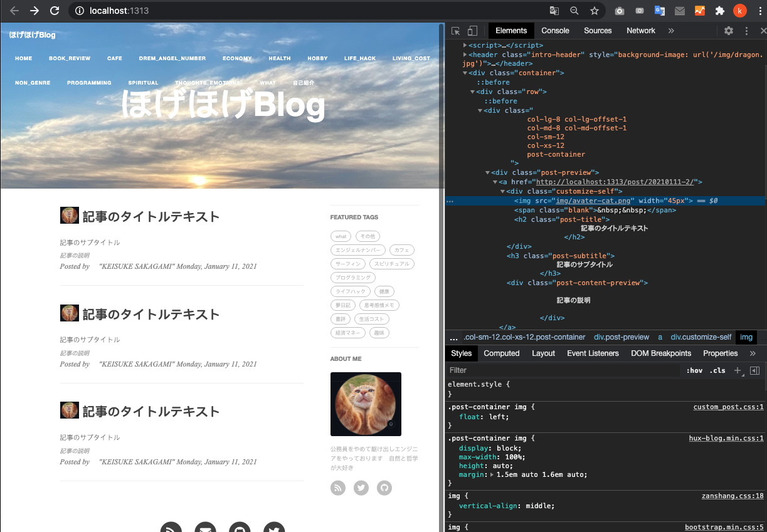767x532 pixels.
Task: Expand the script node in DOM tree
Action: coord(465,45)
